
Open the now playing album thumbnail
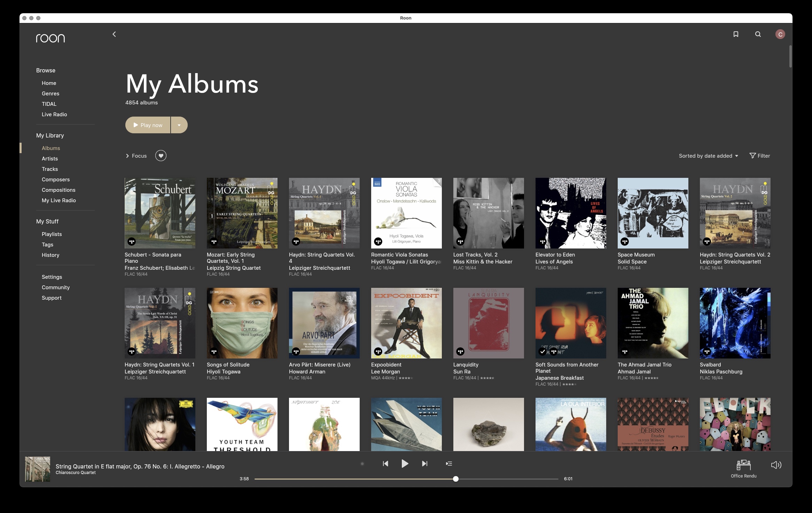[x=38, y=469]
